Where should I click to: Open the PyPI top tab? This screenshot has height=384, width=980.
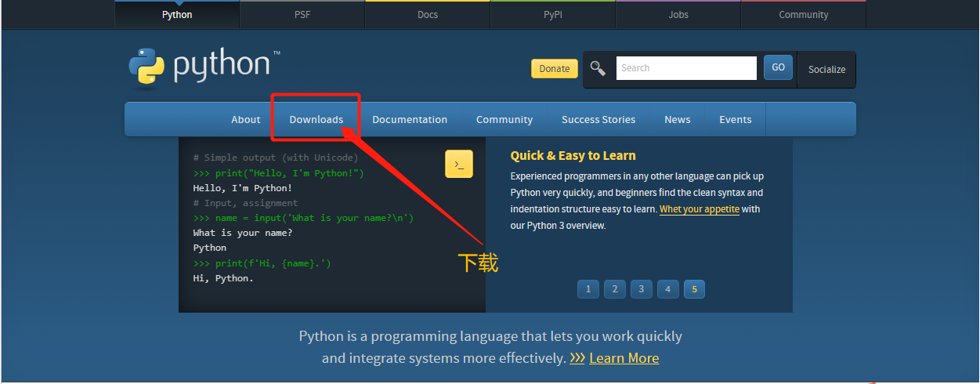pyautogui.click(x=553, y=14)
